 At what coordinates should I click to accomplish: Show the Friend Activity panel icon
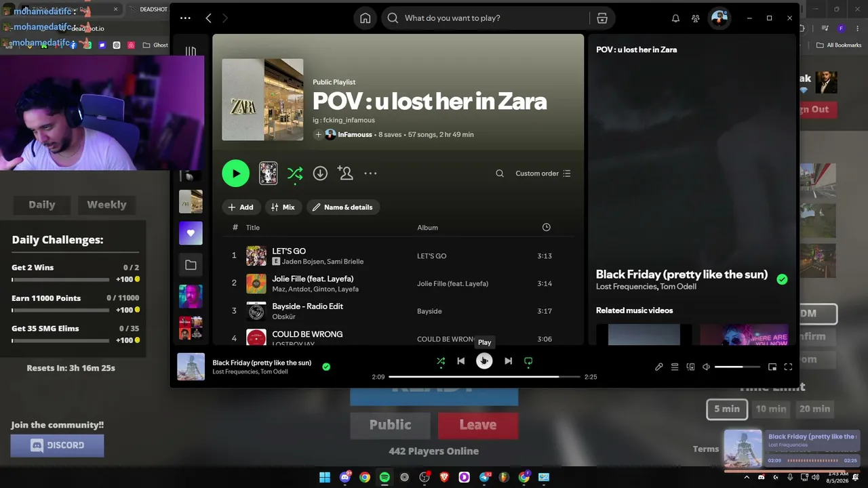[696, 18]
